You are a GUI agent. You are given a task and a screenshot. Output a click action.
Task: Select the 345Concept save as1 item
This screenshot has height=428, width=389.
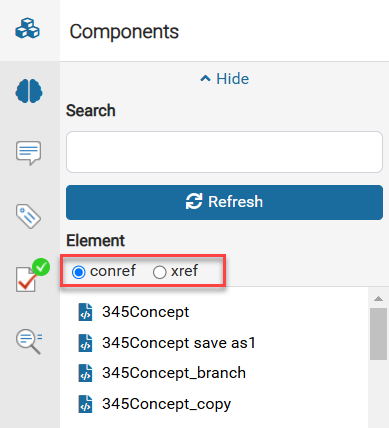[x=179, y=343]
